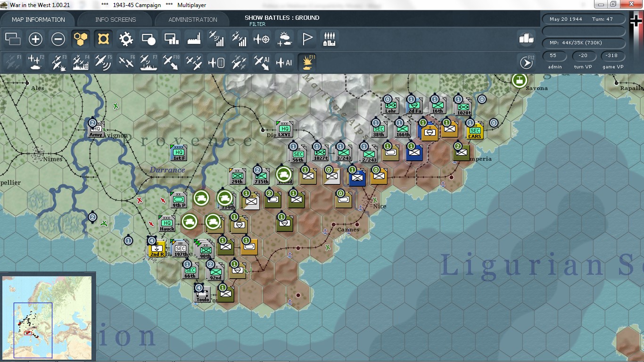The height and width of the screenshot is (362, 644).
Task: Click the white flag icon
Action: click(x=307, y=39)
